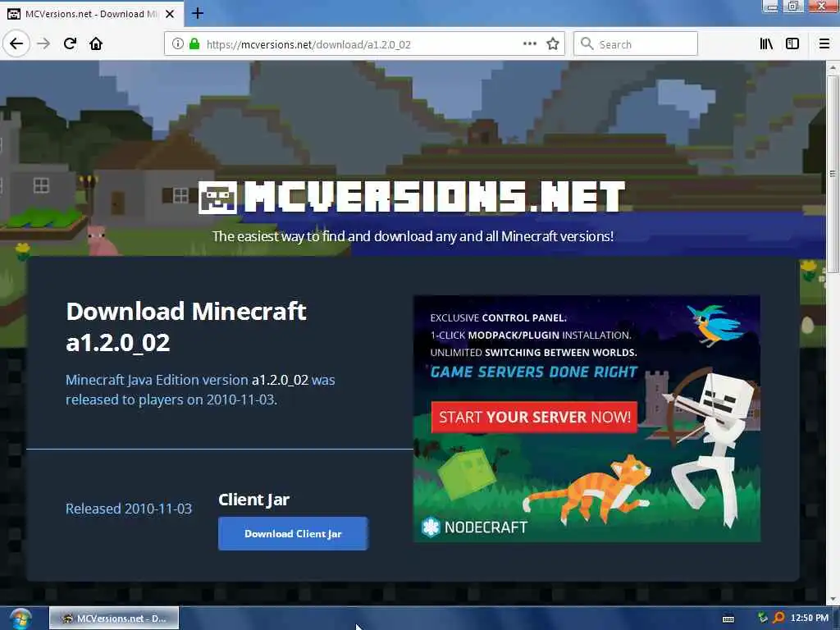The image size is (840, 630).
Task: Open the Firefox hamburger menu
Action: pyautogui.click(x=824, y=44)
